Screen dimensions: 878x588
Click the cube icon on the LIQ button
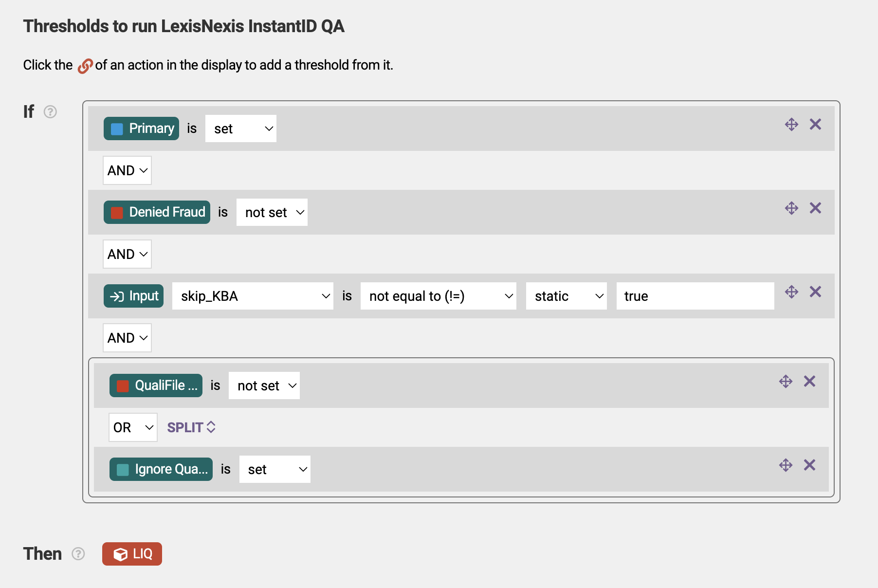coord(120,554)
